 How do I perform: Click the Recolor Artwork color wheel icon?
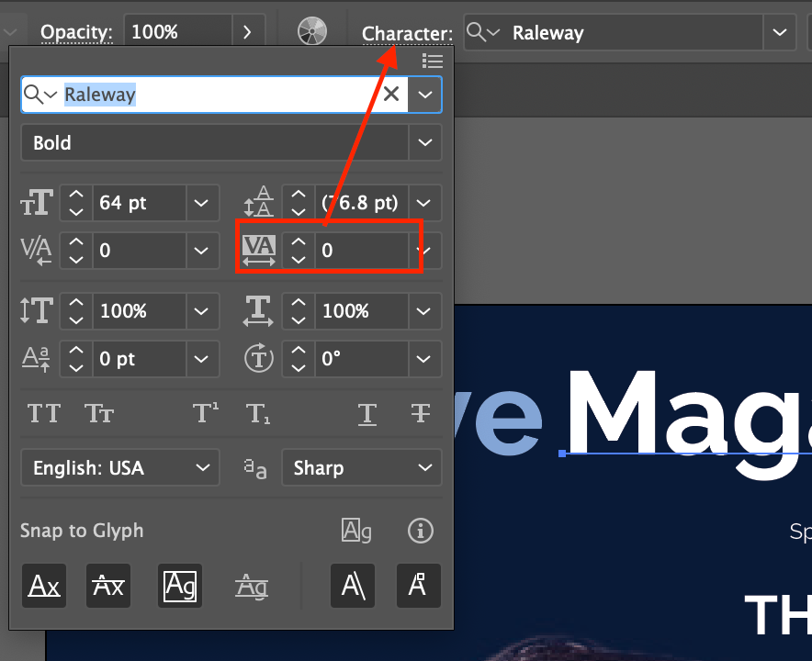[x=312, y=31]
